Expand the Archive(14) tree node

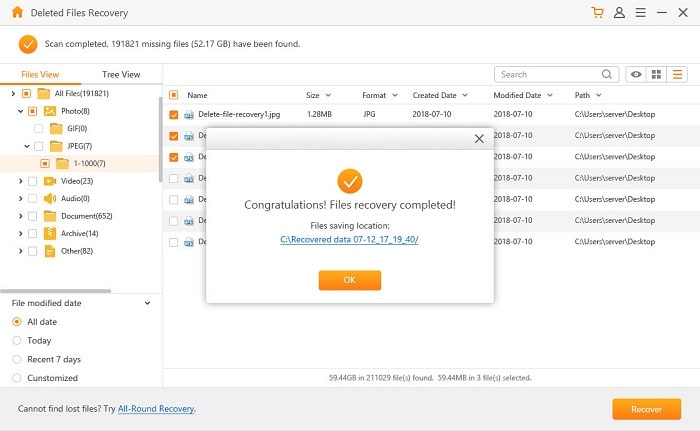click(x=21, y=233)
